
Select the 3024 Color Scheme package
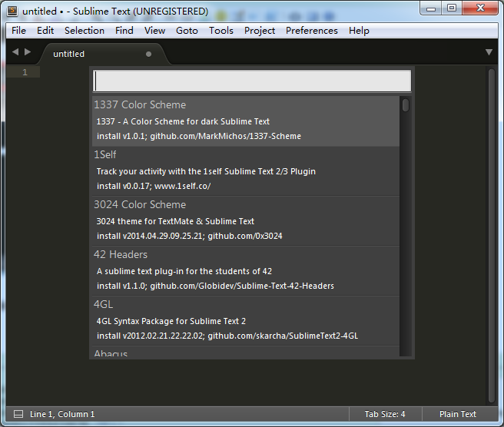tap(246, 221)
